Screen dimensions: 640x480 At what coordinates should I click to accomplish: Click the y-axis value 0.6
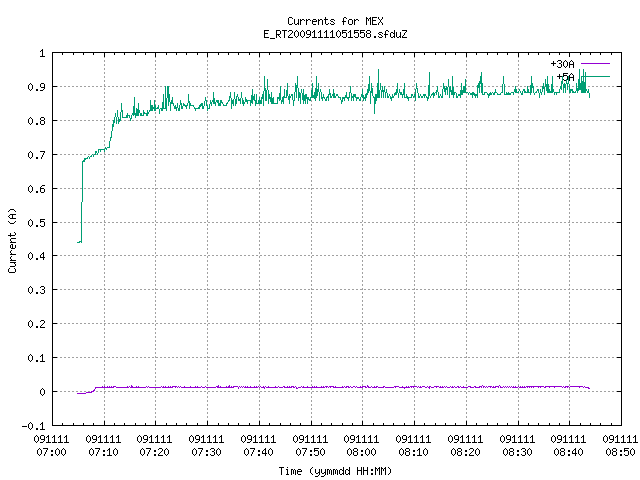(x=36, y=189)
